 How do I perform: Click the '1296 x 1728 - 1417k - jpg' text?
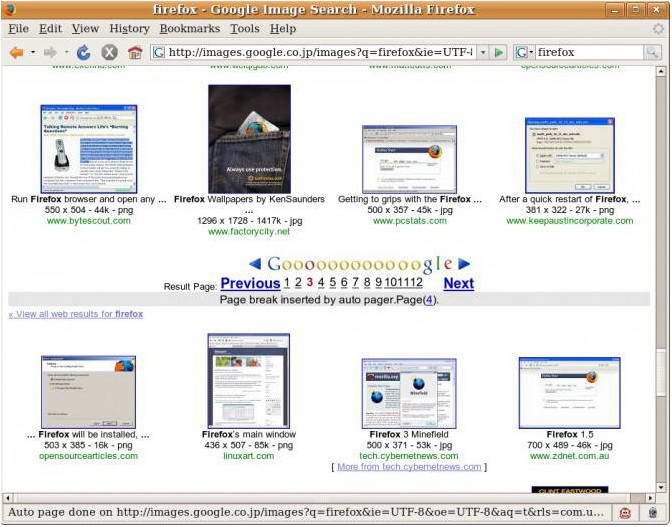click(249, 221)
